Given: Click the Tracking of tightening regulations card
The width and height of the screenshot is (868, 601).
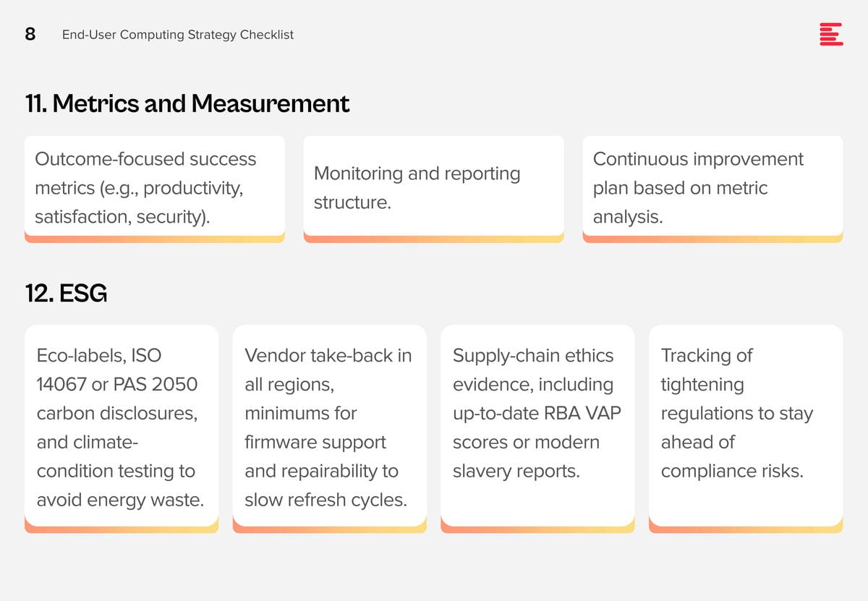Looking at the screenshot, I should [746, 425].
